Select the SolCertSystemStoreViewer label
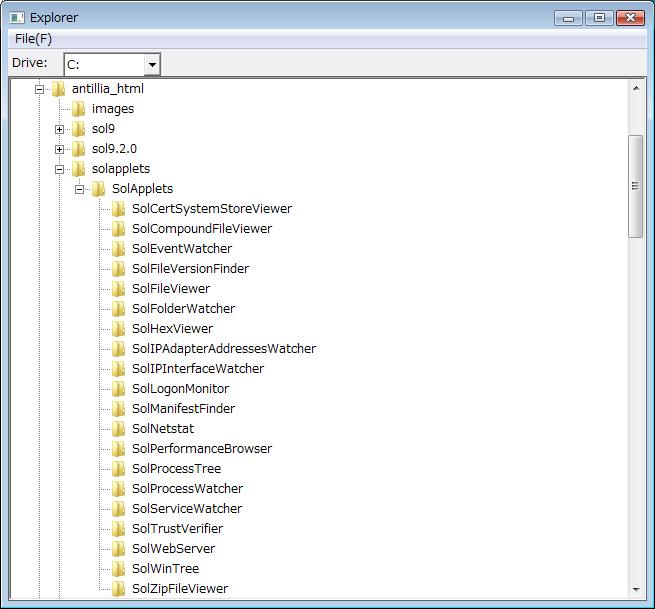Viewport: 655px width, 609px height. [x=212, y=209]
